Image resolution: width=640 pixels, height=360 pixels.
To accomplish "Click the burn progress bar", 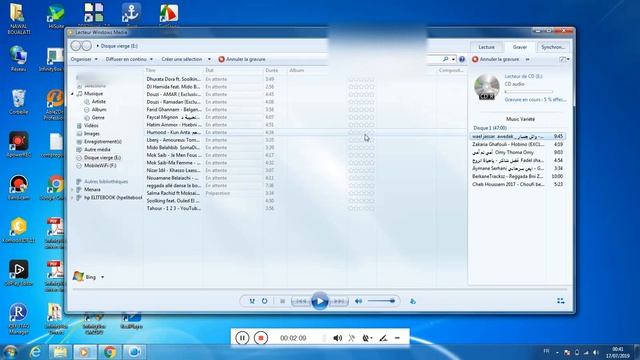I will tap(529, 92).
